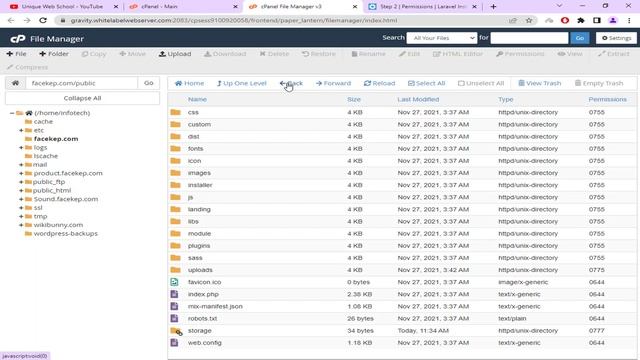
Task: Open the browser extensions puzzle icon
Action: tap(581, 20)
